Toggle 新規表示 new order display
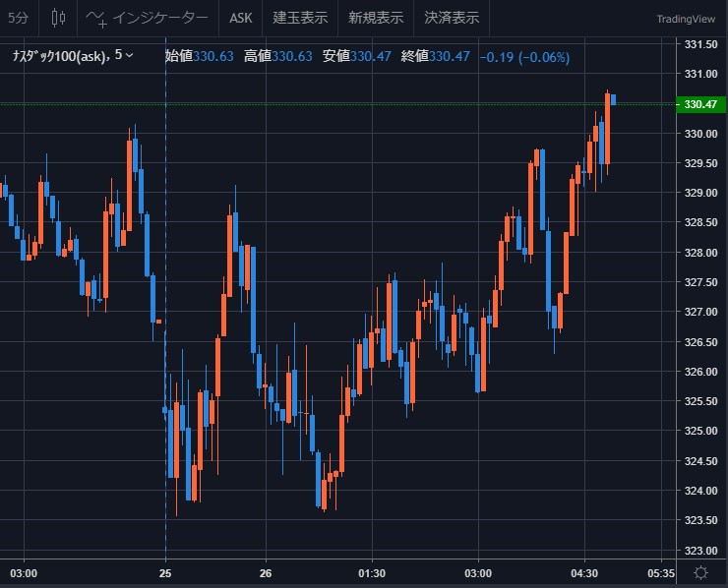The image size is (728, 588). coord(376,18)
